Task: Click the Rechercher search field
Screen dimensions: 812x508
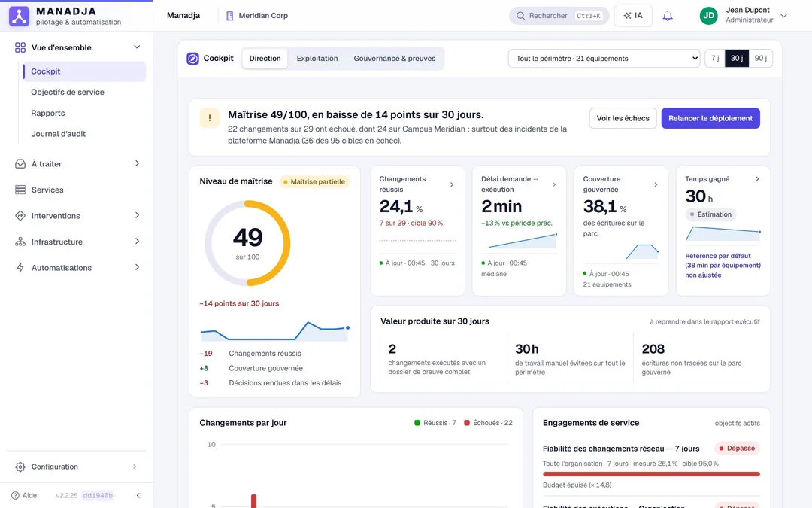Action: point(559,16)
